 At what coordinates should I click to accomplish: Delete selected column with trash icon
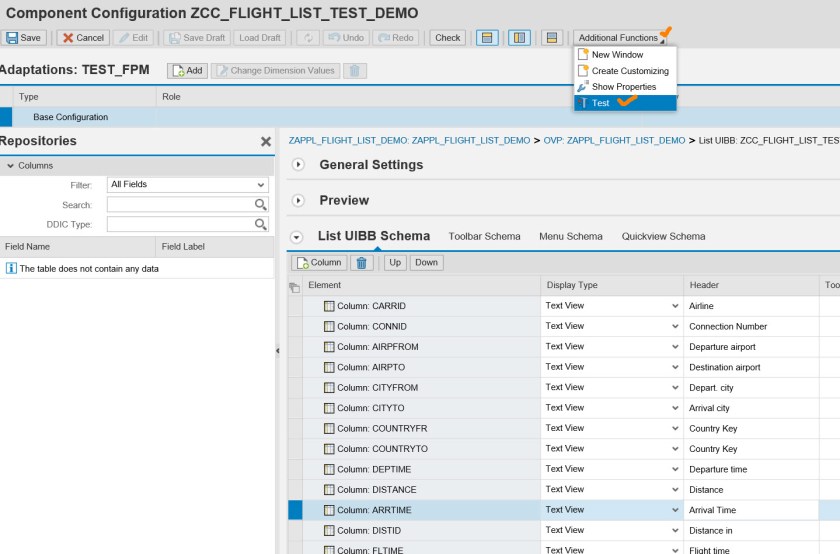(x=363, y=263)
